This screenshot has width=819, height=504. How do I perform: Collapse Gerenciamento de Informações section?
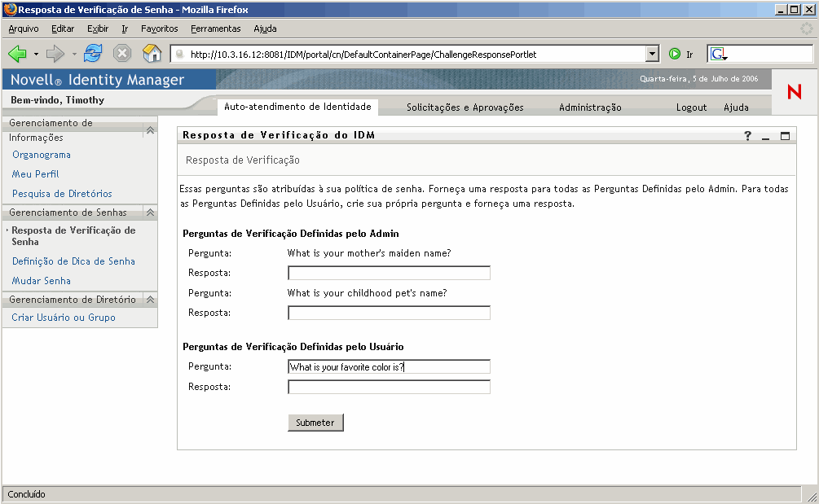pyautogui.click(x=150, y=130)
